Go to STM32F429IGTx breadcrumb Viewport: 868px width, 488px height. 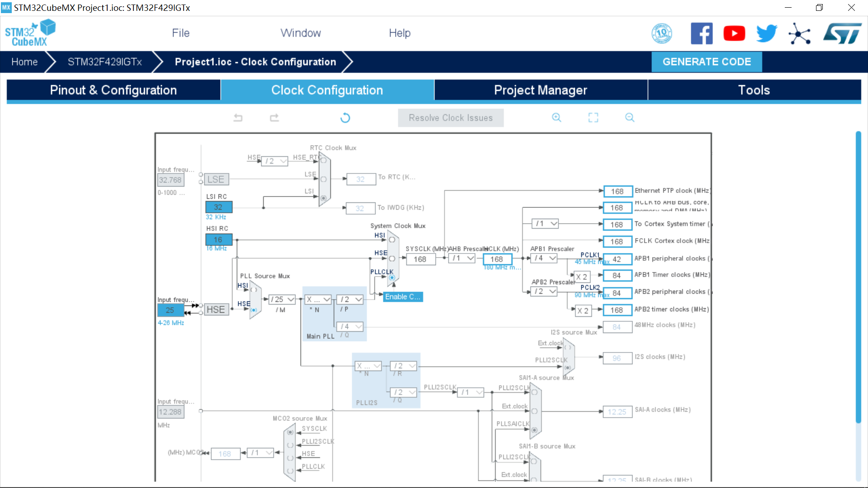[105, 62]
